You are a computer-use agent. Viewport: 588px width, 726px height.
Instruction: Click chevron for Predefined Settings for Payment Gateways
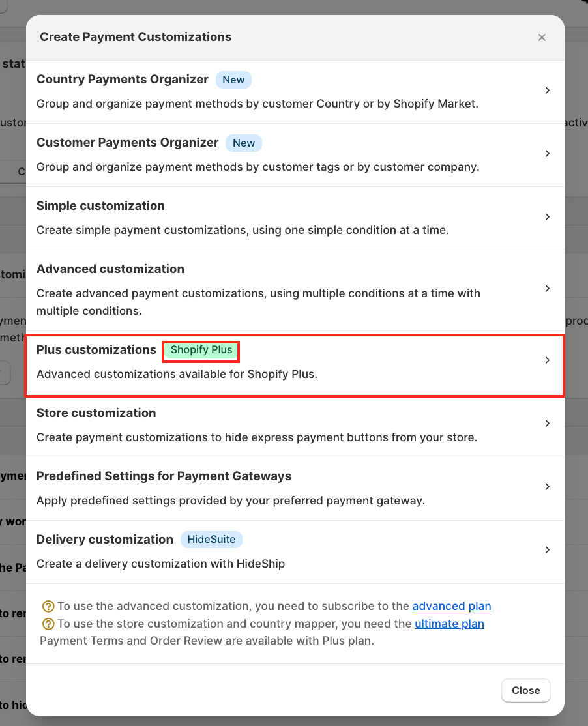[548, 487]
